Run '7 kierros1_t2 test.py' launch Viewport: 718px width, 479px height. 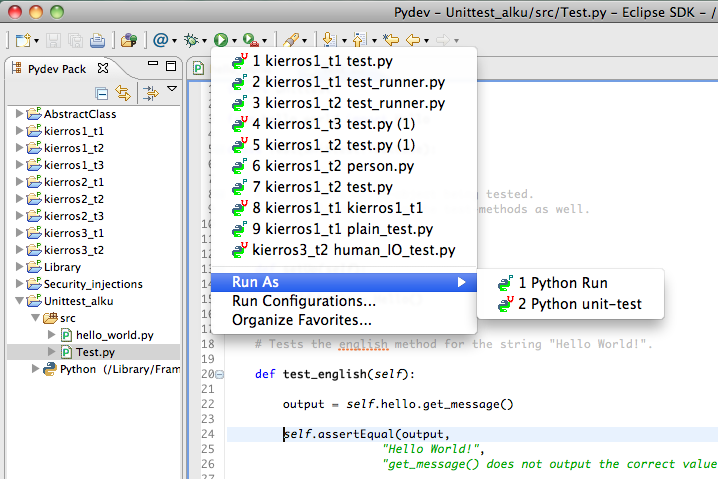click(343, 187)
